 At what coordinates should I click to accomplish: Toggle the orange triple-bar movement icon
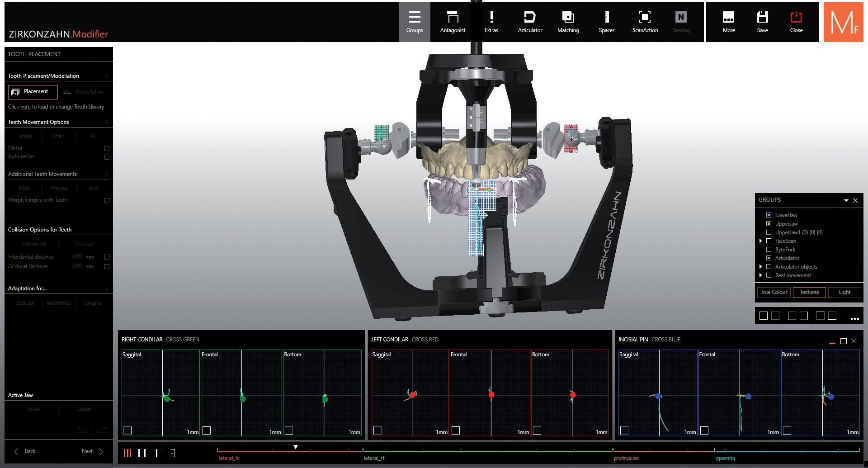pos(127,453)
